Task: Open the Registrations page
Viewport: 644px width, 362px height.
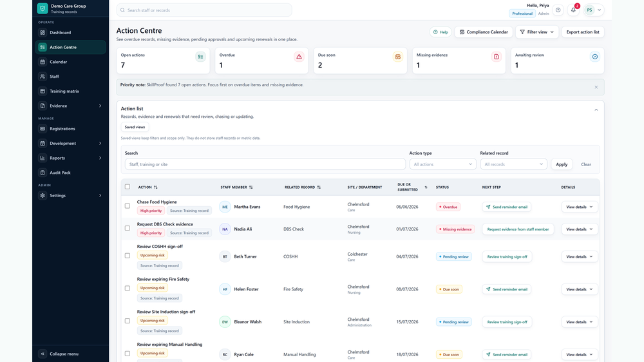Action: coord(70,129)
